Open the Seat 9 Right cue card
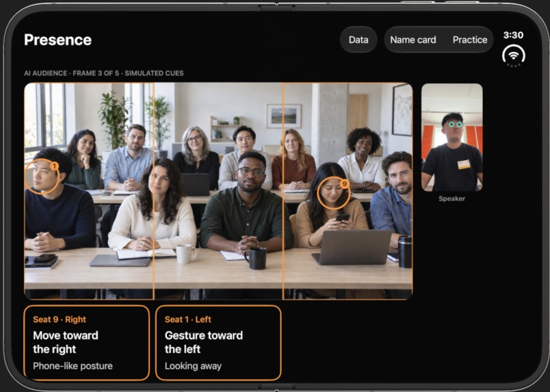The width and height of the screenshot is (550, 392). point(86,343)
